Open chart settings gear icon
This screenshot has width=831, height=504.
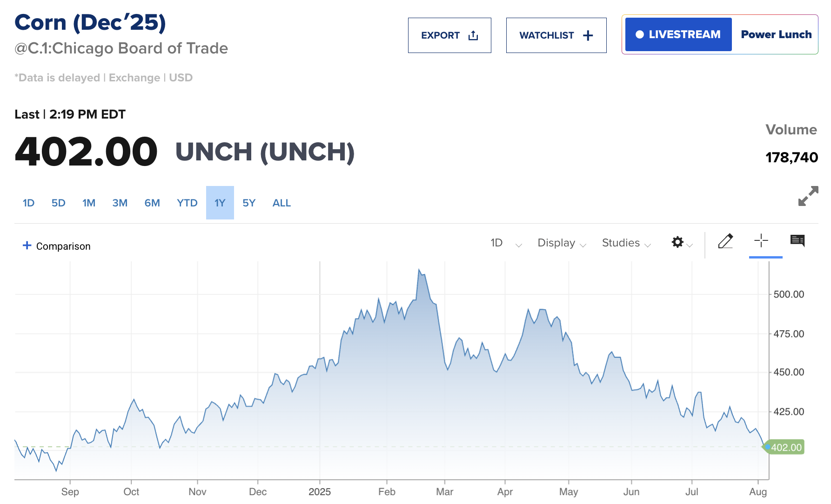point(677,242)
